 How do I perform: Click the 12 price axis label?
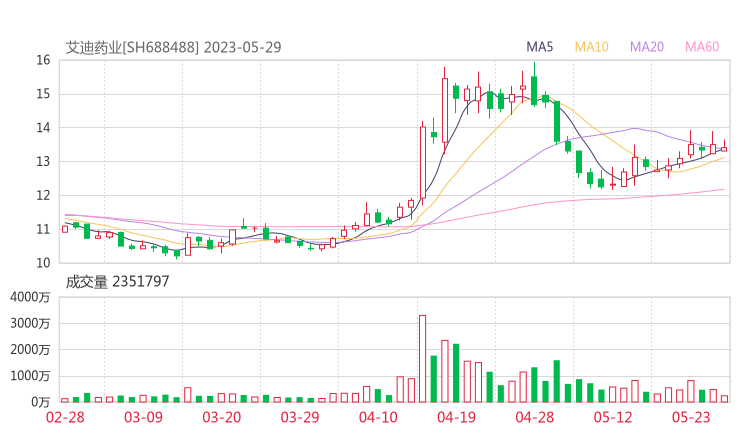(43, 195)
